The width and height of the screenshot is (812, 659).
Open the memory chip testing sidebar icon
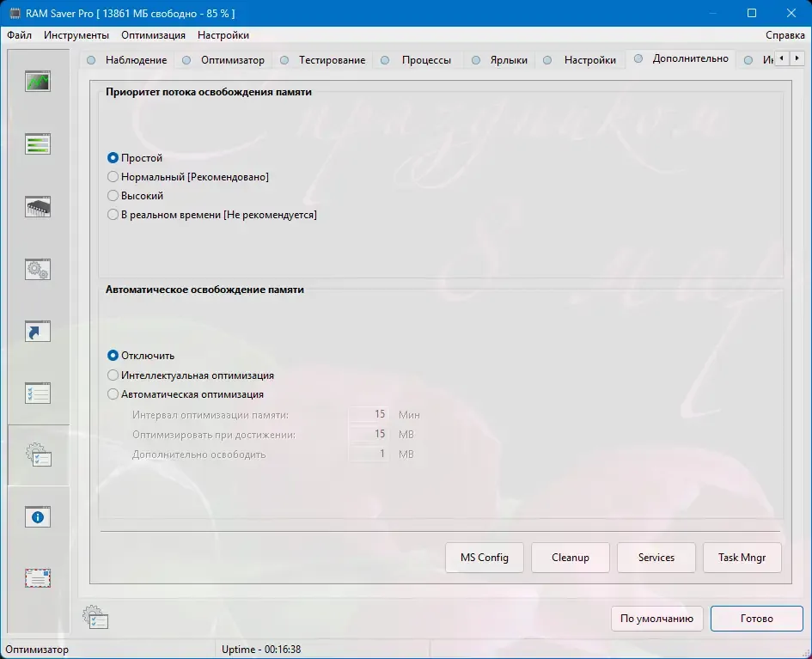pyautogui.click(x=38, y=206)
